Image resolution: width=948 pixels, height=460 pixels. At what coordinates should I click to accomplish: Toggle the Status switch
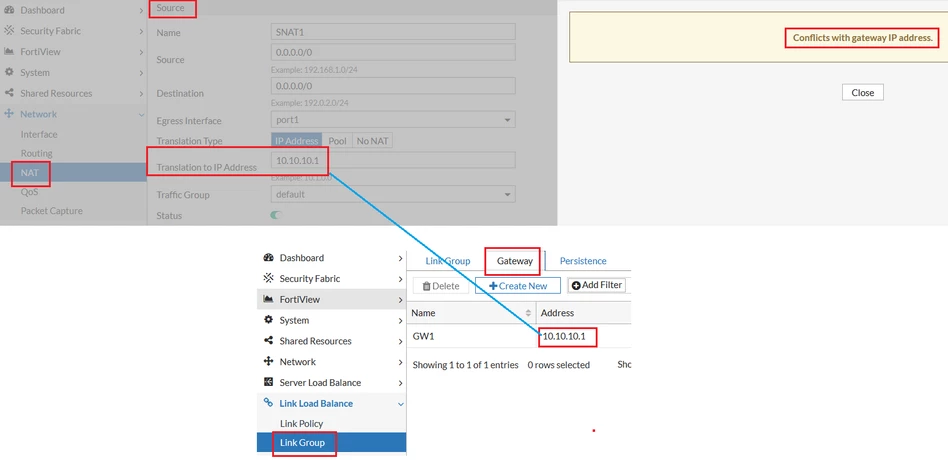tap(276, 215)
